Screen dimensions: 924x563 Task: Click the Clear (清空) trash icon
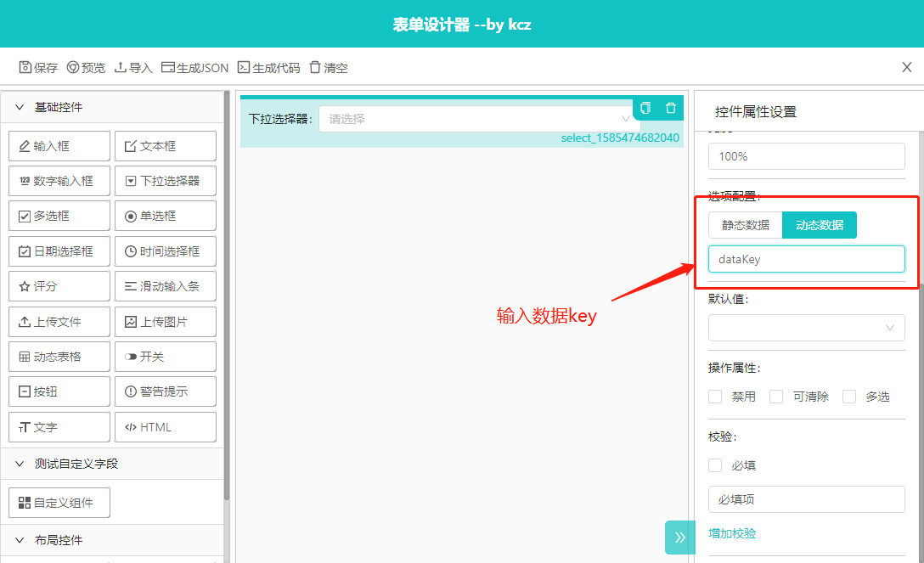tap(315, 68)
